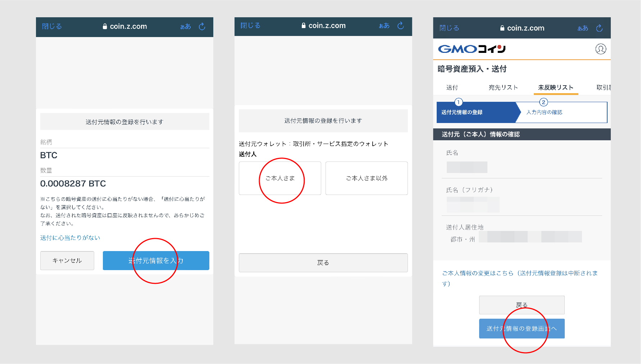Click the reload icon in right phone browser
This screenshot has height=364, width=641.
599,28
